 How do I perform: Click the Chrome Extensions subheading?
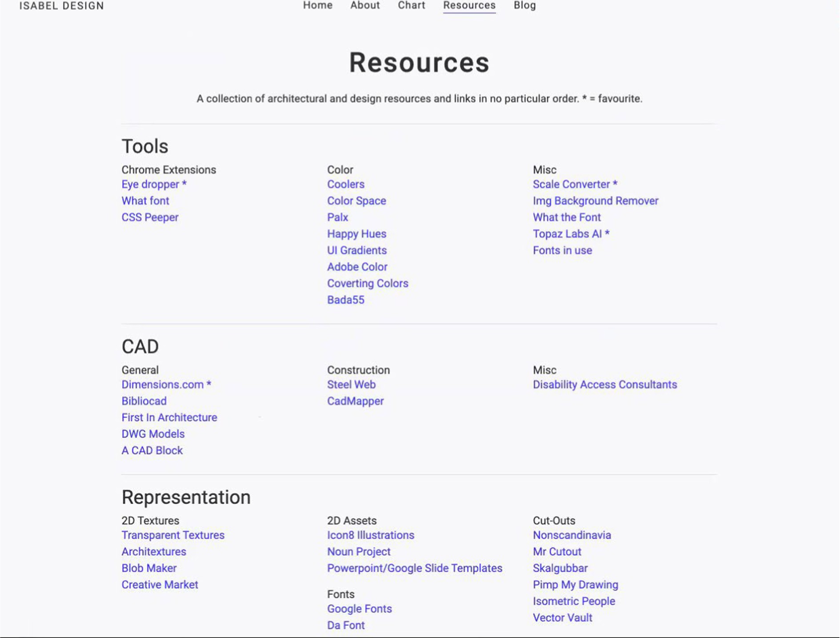tap(168, 169)
